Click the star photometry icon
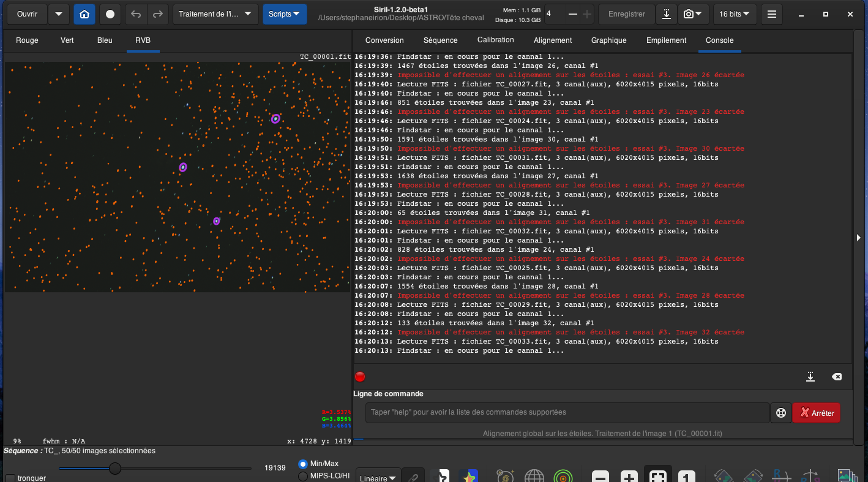This screenshot has width=868, height=482. click(470, 477)
